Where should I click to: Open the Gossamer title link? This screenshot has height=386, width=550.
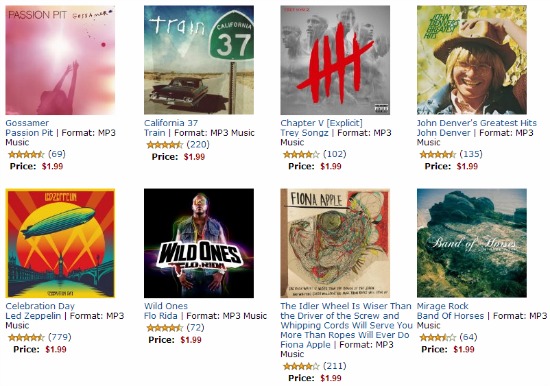coord(27,123)
